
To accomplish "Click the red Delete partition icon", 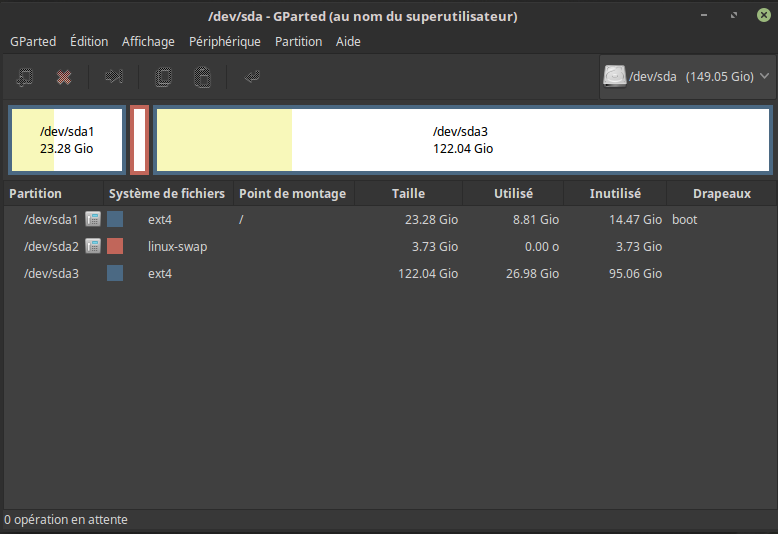I will pos(64,77).
